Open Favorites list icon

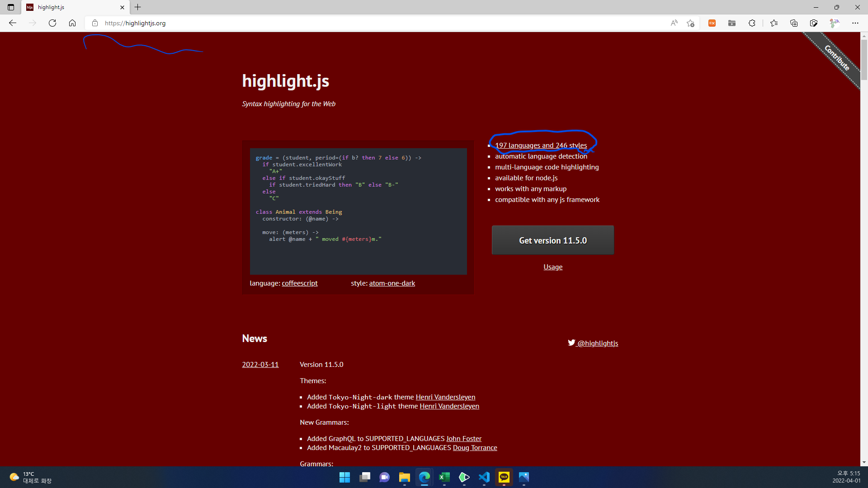pyautogui.click(x=774, y=23)
